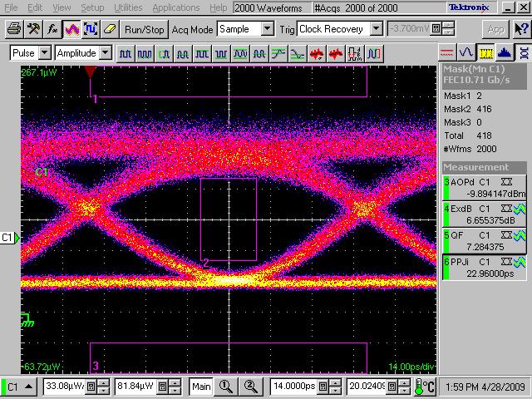Toggle the eye-diagram measurement readout button
The height and width of the screenshot is (399, 532).
[x=524, y=53]
